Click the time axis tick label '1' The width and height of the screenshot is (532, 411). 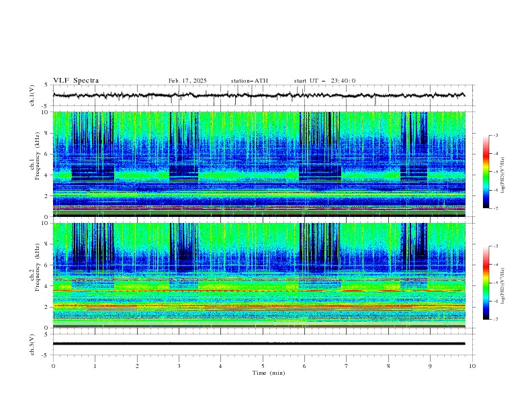[x=95, y=366]
